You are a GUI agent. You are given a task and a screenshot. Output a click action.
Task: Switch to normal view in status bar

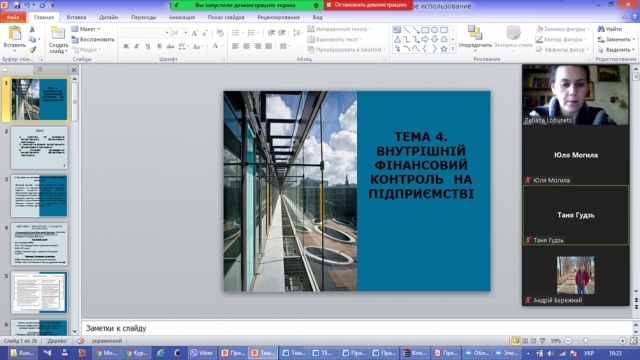(x=516, y=340)
